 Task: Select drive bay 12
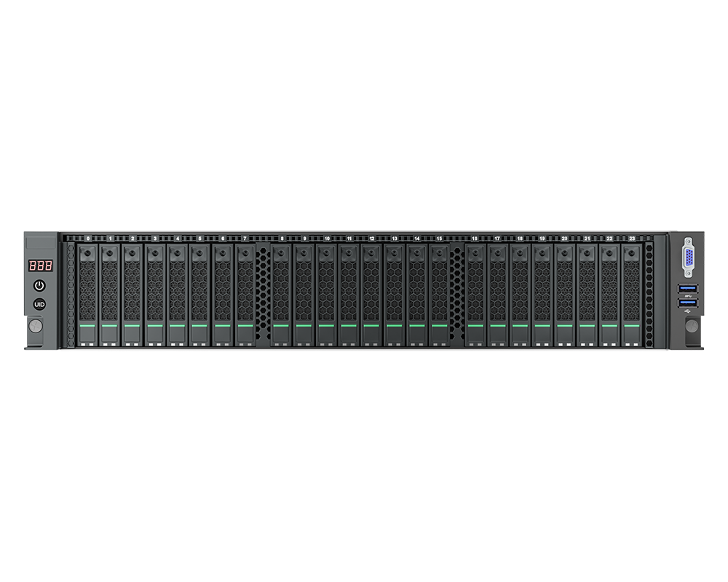[x=371, y=295]
